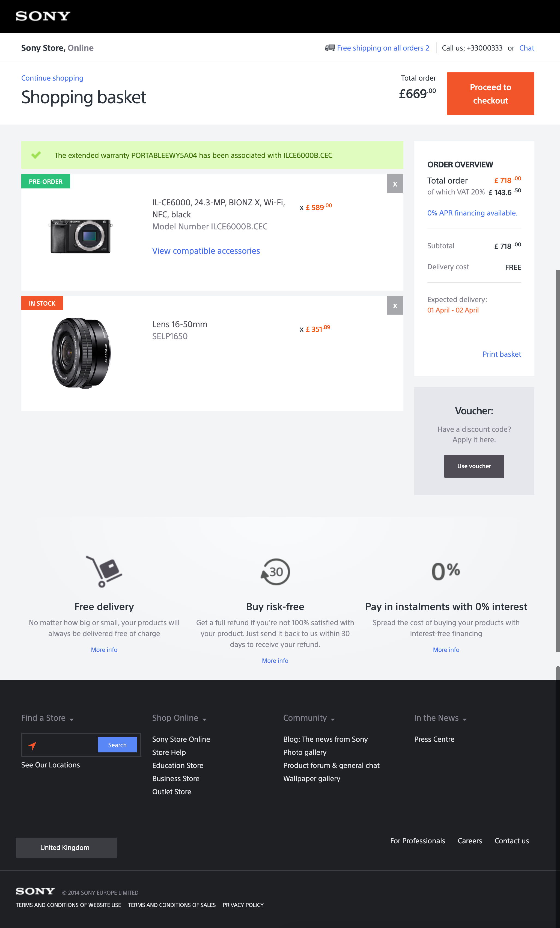Click the free delivery trolley icon
The width and height of the screenshot is (560, 928).
pyautogui.click(x=104, y=571)
